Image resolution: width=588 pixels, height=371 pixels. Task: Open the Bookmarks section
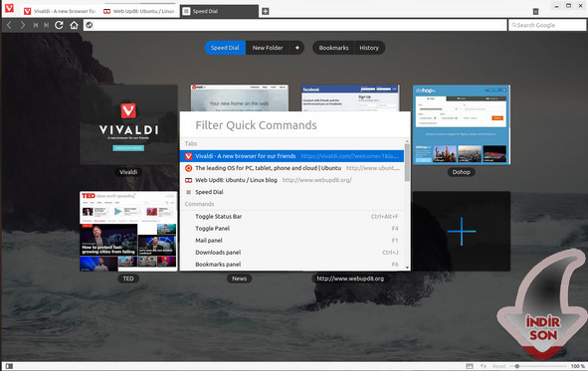click(333, 48)
